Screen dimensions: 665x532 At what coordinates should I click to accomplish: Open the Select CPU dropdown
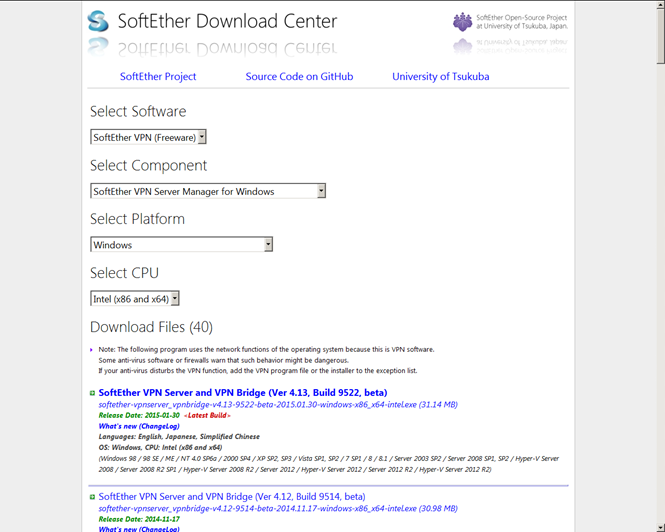click(x=135, y=298)
